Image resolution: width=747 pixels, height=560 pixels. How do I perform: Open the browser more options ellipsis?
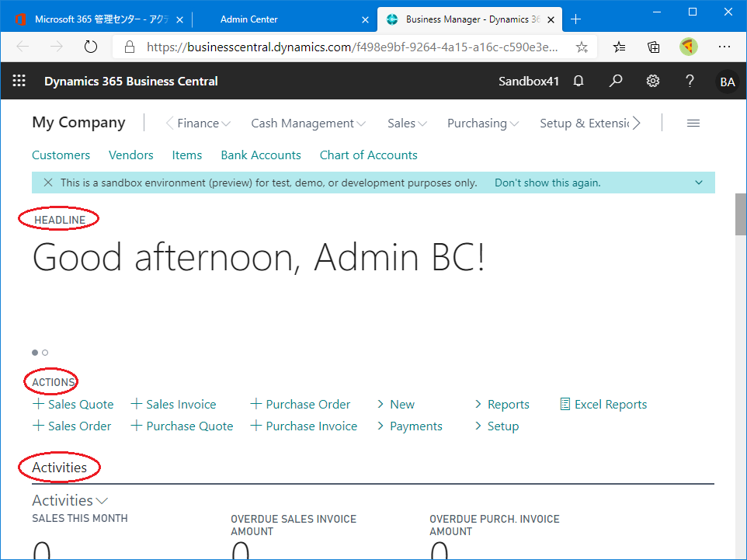click(724, 47)
